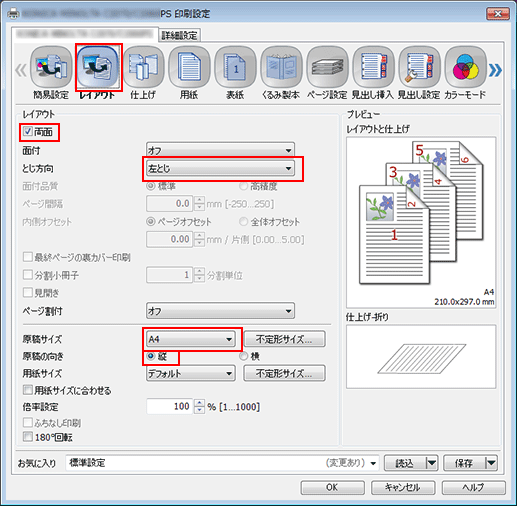Open the 仕上げ settings icon
Image resolution: width=517 pixels, height=506 pixels.
pos(143,67)
